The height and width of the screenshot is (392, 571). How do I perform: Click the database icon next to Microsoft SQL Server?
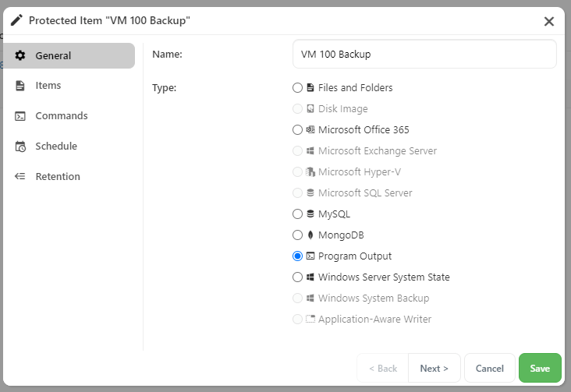310,192
